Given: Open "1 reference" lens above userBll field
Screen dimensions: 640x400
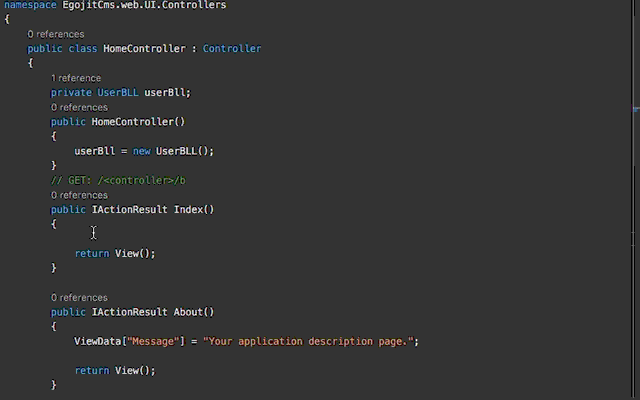Looking at the screenshot, I should (x=76, y=78).
